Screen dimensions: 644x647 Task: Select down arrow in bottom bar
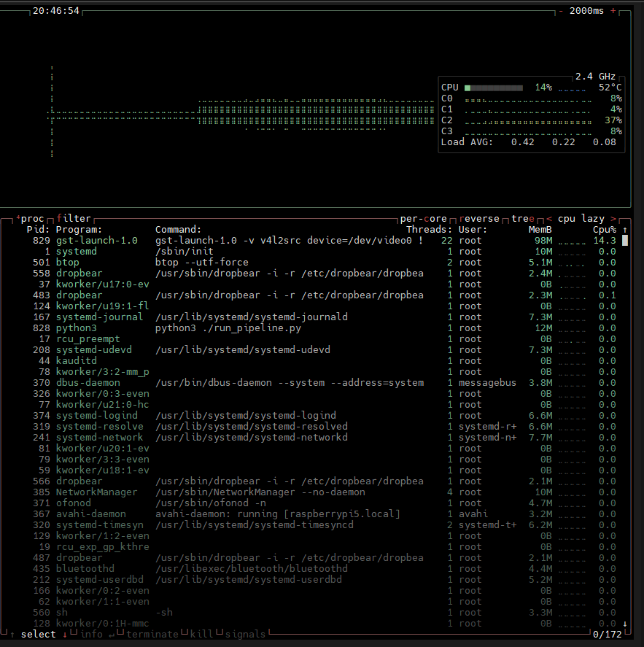(x=65, y=635)
